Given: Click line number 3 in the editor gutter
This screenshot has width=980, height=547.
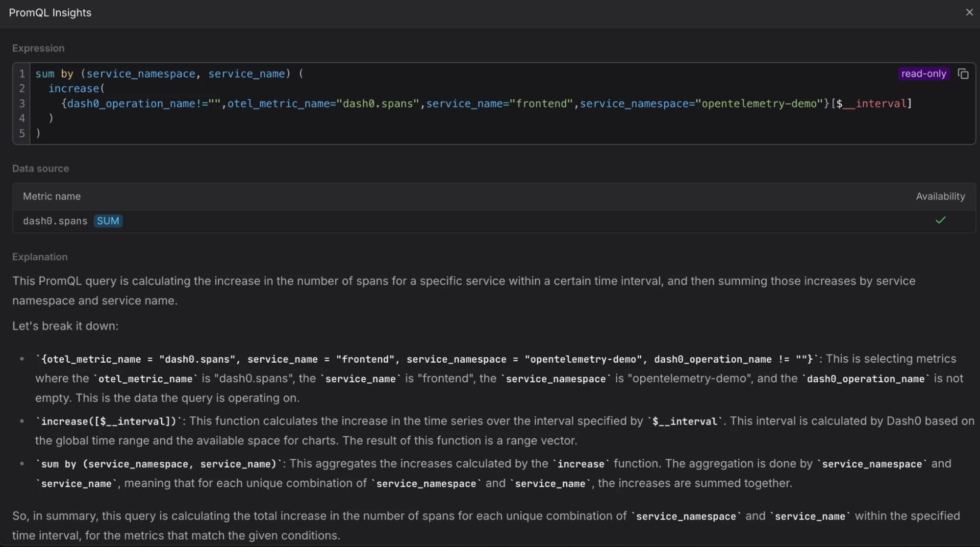Looking at the screenshot, I should (22, 103).
